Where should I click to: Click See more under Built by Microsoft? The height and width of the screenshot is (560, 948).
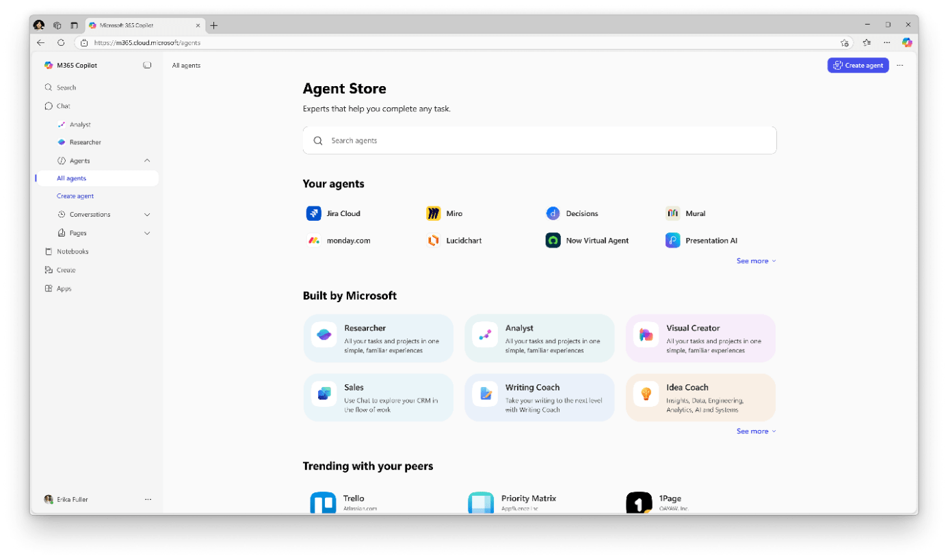point(752,431)
